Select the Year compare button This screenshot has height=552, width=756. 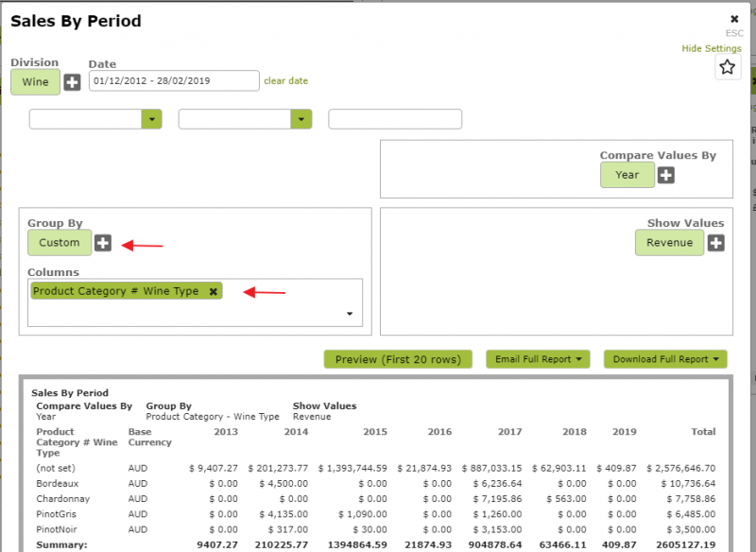(x=627, y=175)
